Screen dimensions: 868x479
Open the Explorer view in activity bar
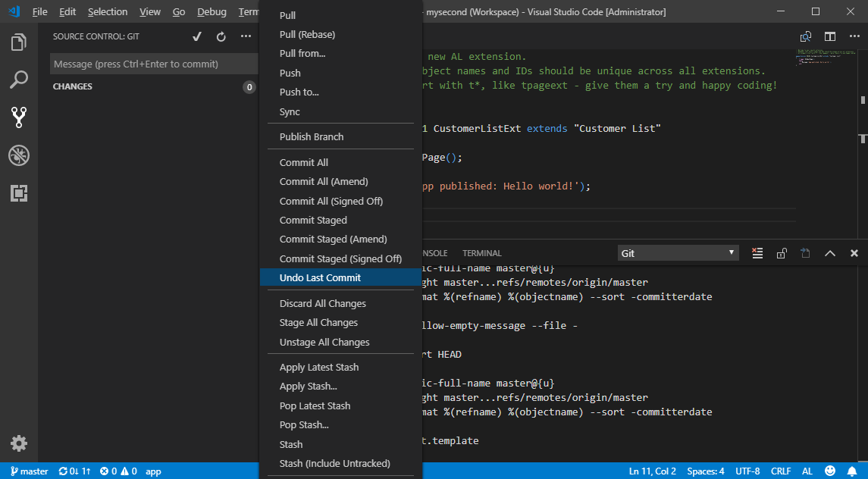19,42
